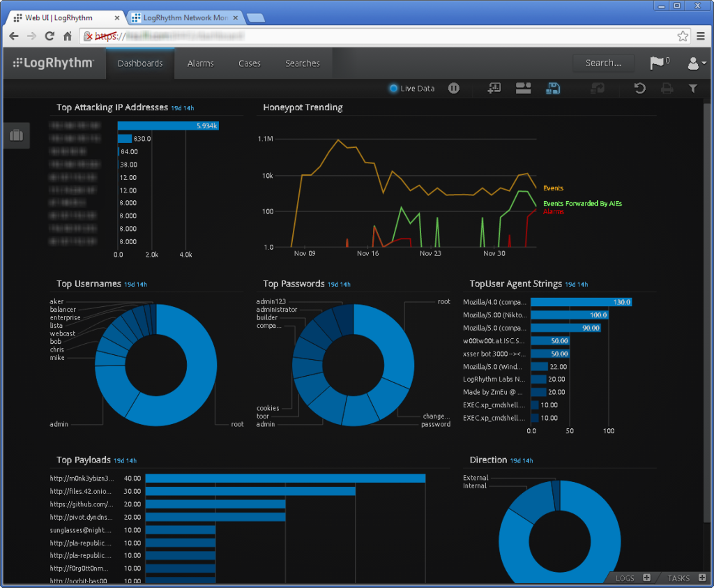The image size is (714, 588).
Task: Click the add widget icon in toolbar
Action: coord(494,88)
